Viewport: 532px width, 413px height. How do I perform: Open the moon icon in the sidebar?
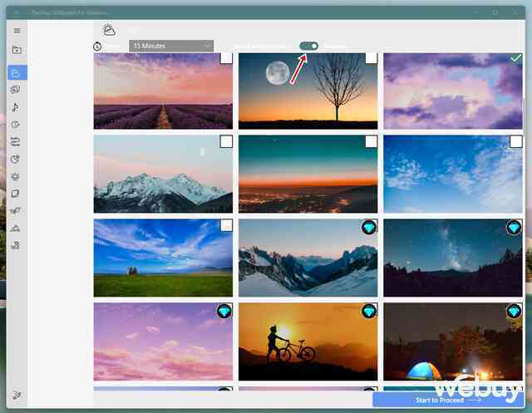coord(15,159)
